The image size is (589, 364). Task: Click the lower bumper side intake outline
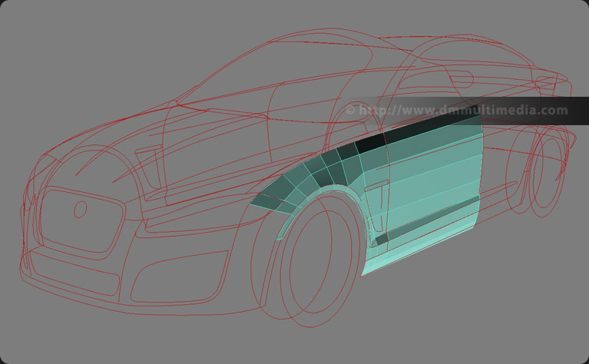point(180,277)
